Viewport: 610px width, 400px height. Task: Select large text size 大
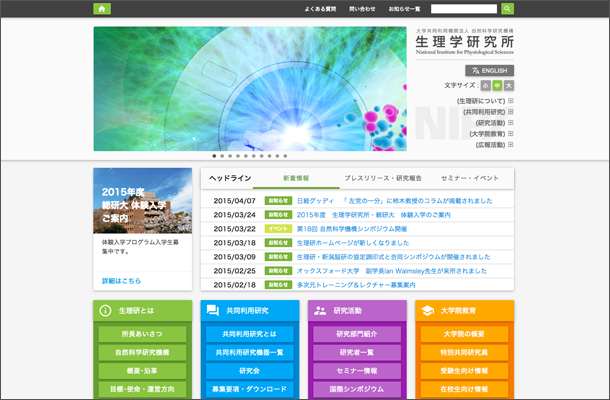(x=509, y=85)
